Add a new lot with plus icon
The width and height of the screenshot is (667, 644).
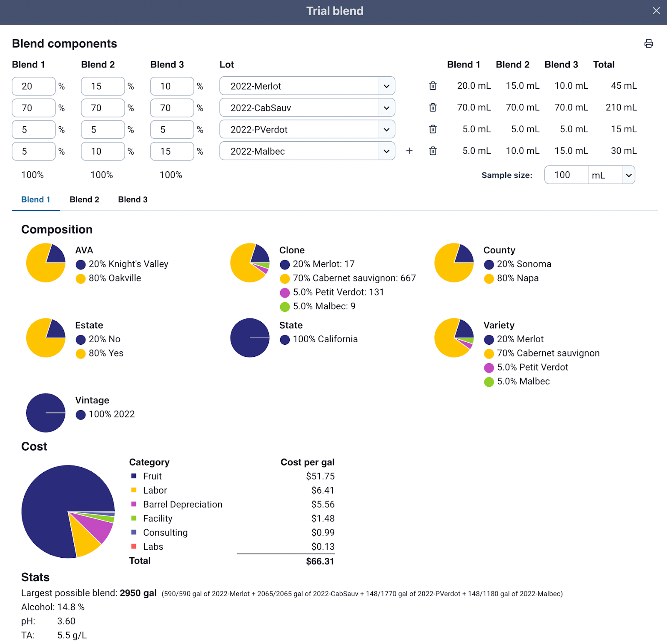[x=409, y=151]
